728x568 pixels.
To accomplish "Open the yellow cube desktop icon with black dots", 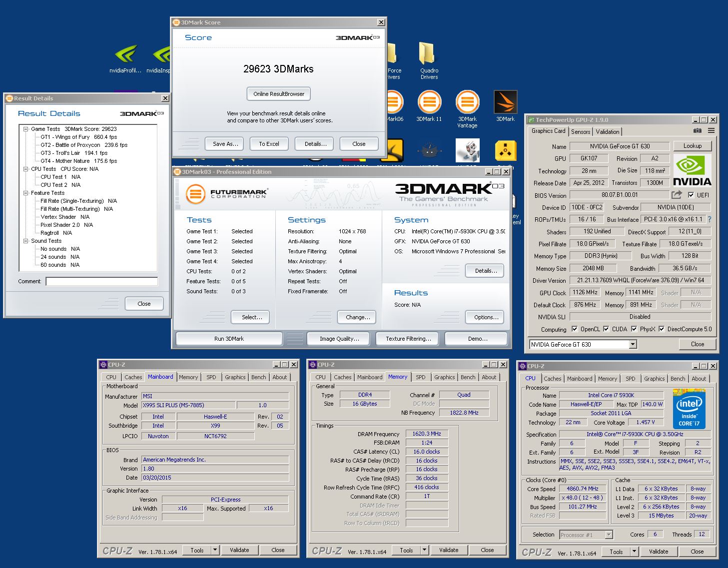I will click(x=505, y=151).
